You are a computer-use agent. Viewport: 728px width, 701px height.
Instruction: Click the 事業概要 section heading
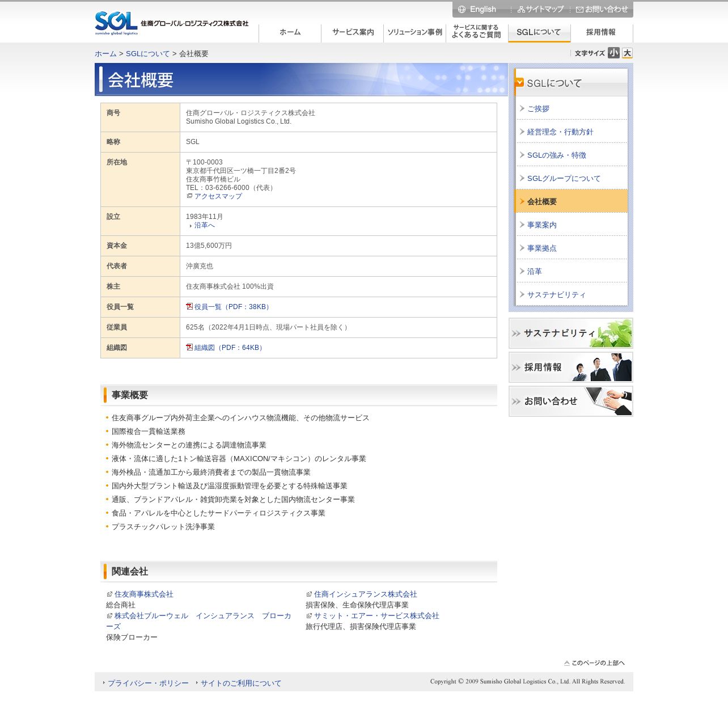pyautogui.click(x=130, y=395)
